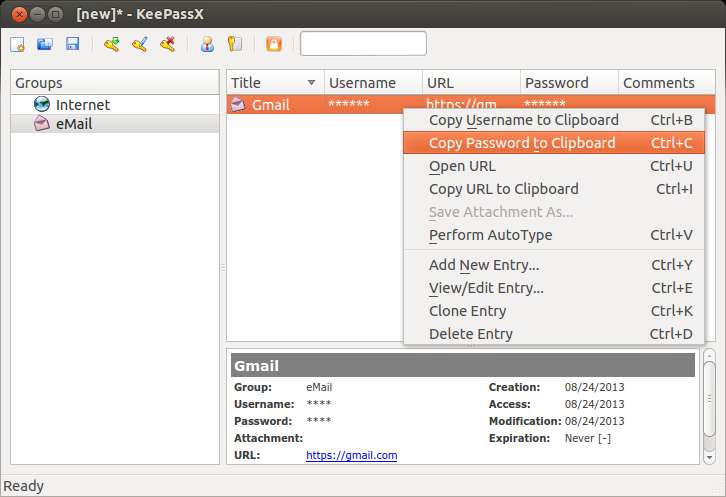Copy password using the key-clipboard toolbar icon
726x497 pixels.
tap(235, 44)
